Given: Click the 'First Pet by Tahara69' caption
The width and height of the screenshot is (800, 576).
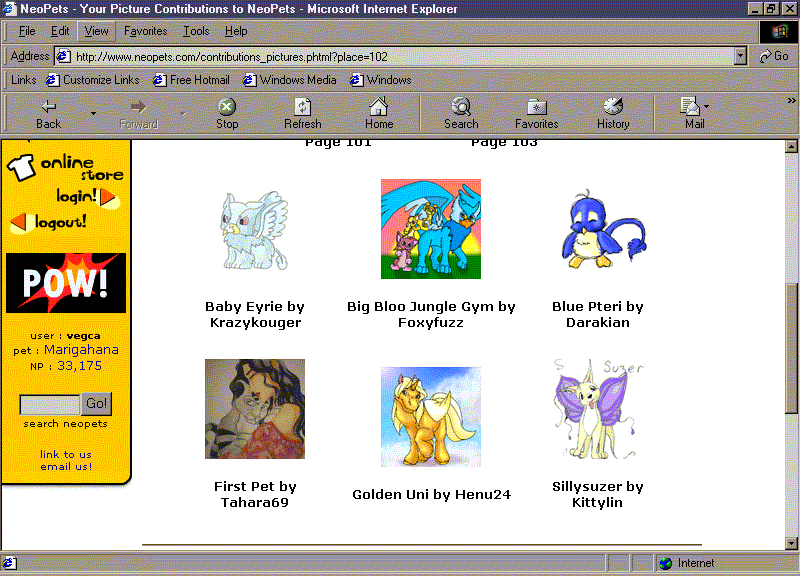Looking at the screenshot, I should pyautogui.click(x=255, y=494).
